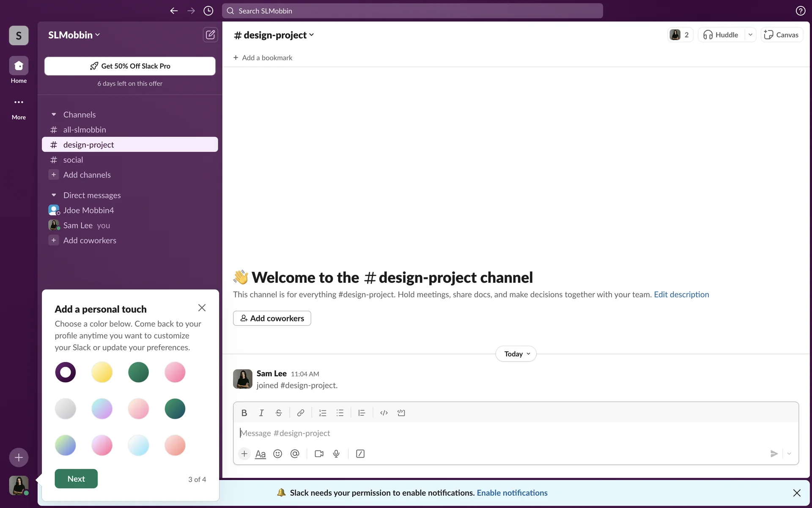This screenshot has width=812, height=508.
Task: Toggle bold formatting in message composer
Action: (244, 413)
